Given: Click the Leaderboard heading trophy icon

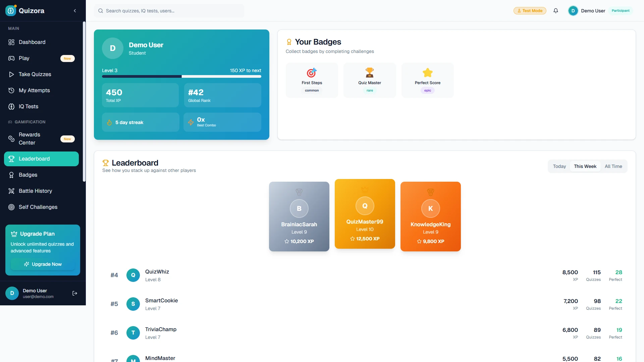Looking at the screenshot, I should pos(106,163).
